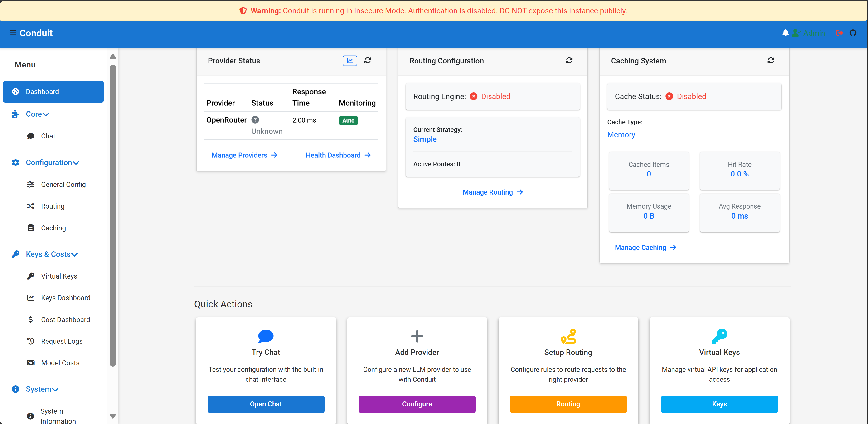The image size is (868, 424).
Task: Click the OpenRouter status help icon
Action: pos(255,119)
